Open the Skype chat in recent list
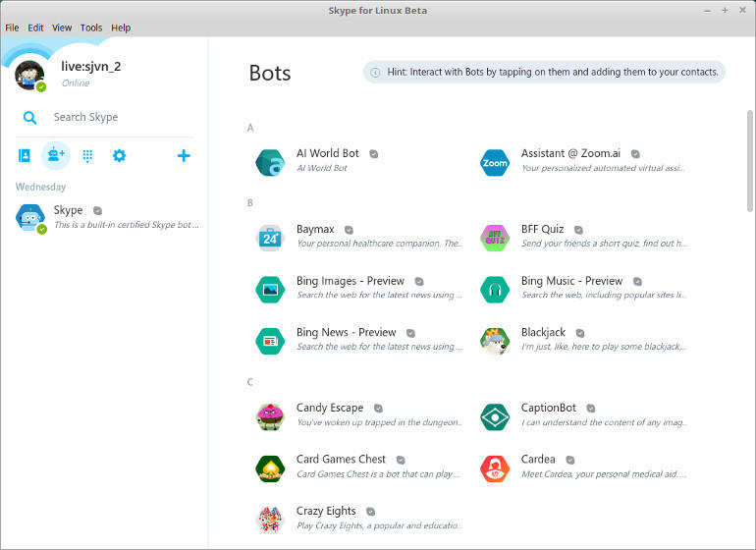 point(104,218)
